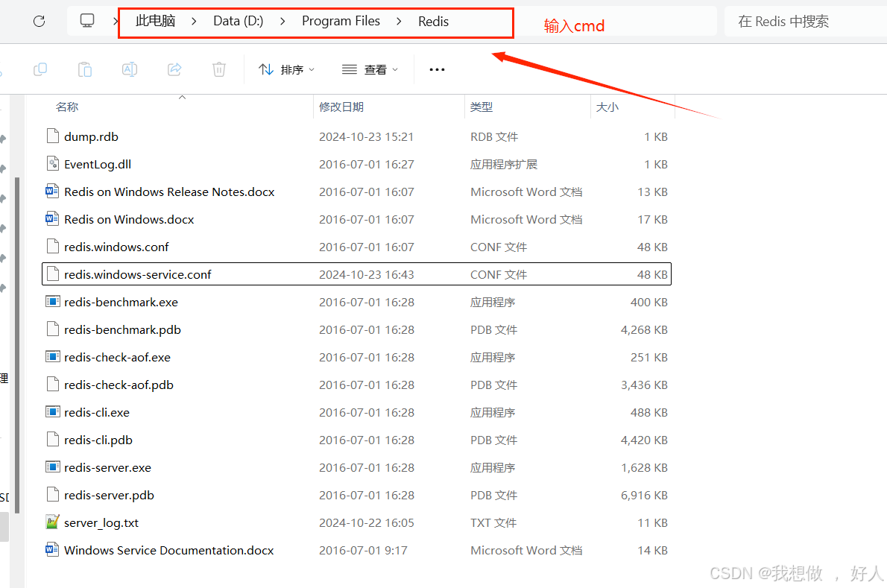Viewport: 887px width, 588px height.
Task: Refresh the current folder view
Action: 39,22
